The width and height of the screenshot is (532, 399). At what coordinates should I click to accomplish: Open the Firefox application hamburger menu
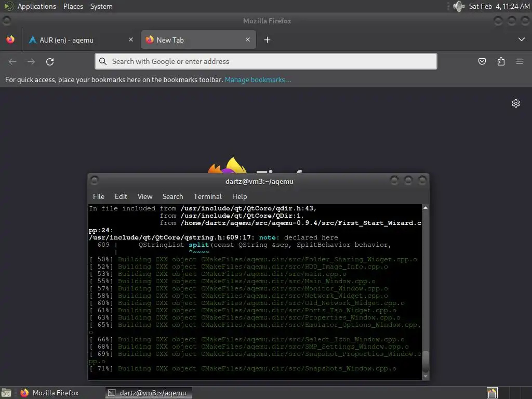point(520,61)
